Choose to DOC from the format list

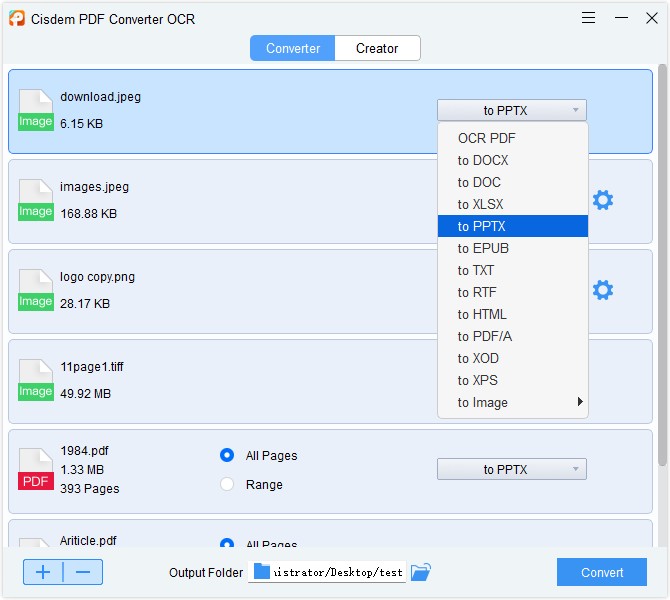tap(513, 182)
